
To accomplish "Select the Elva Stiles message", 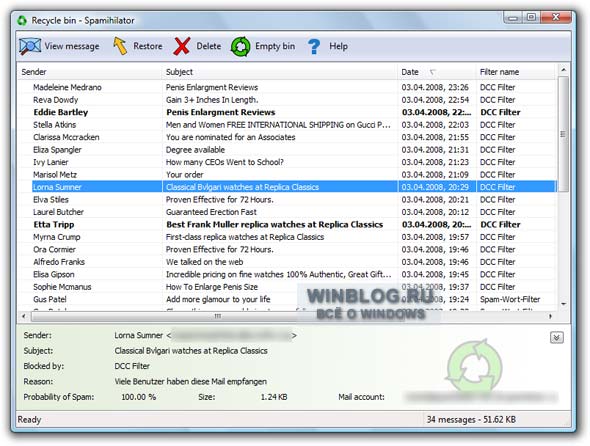I will (287, 199).
